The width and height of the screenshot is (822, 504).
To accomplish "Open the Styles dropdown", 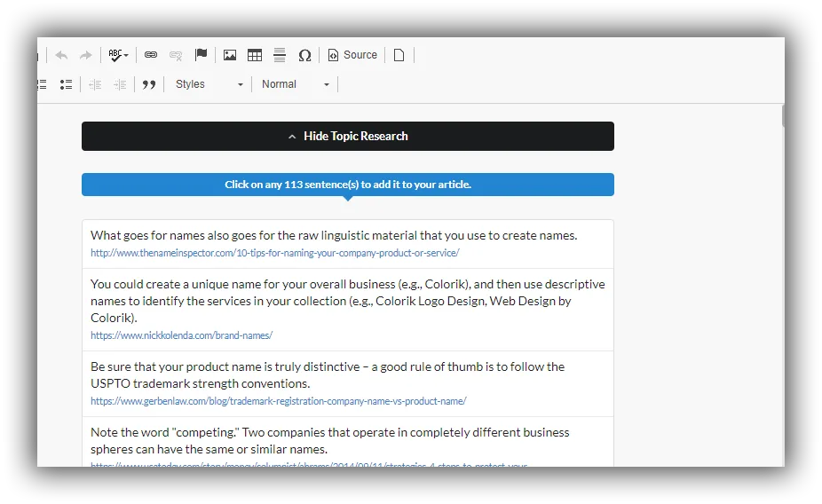I will coord(209,84).
